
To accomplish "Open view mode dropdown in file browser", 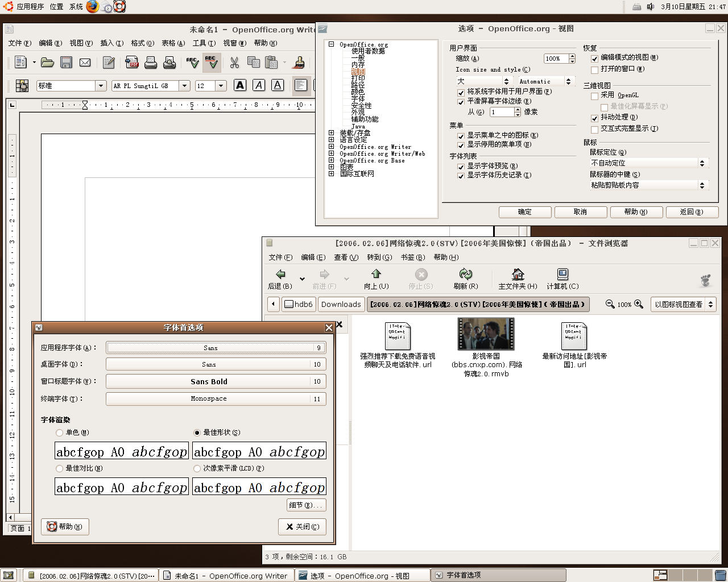I will [x=683, y=304].
